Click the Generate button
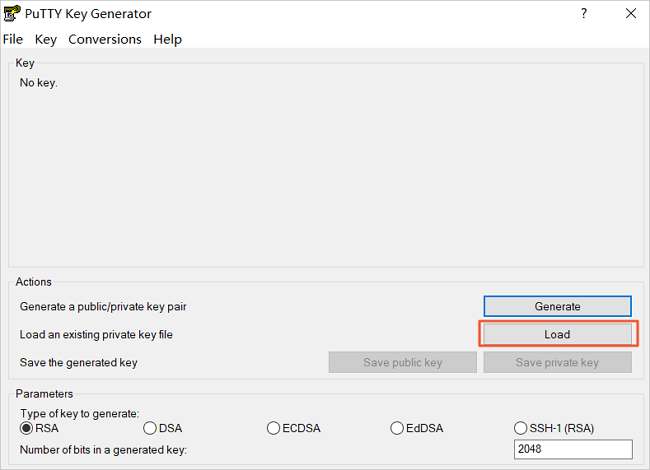Image resolution: width=650 pixels, height=470 pixels. click(x=558, y=306)
